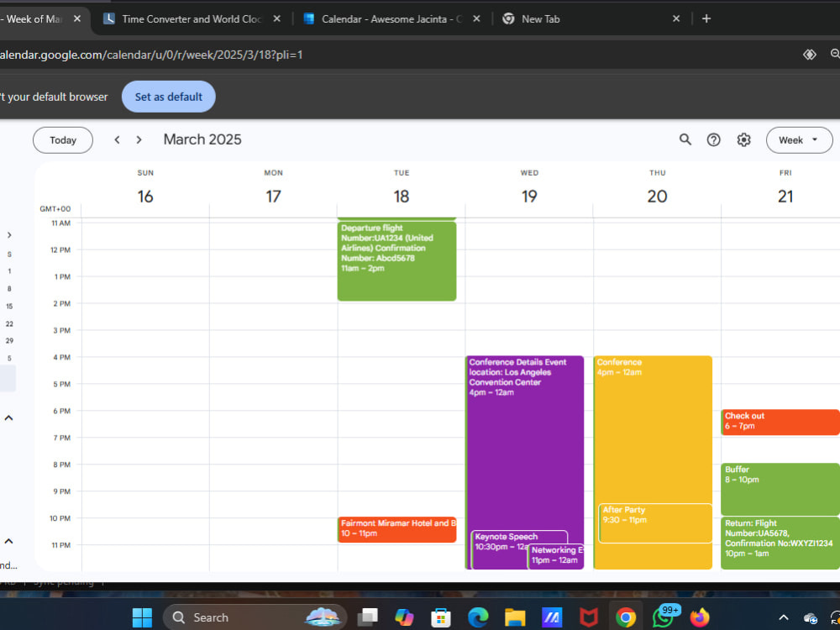Select Friday 21 date header
The height and width of the screenshot is (630, 840).
785,196
